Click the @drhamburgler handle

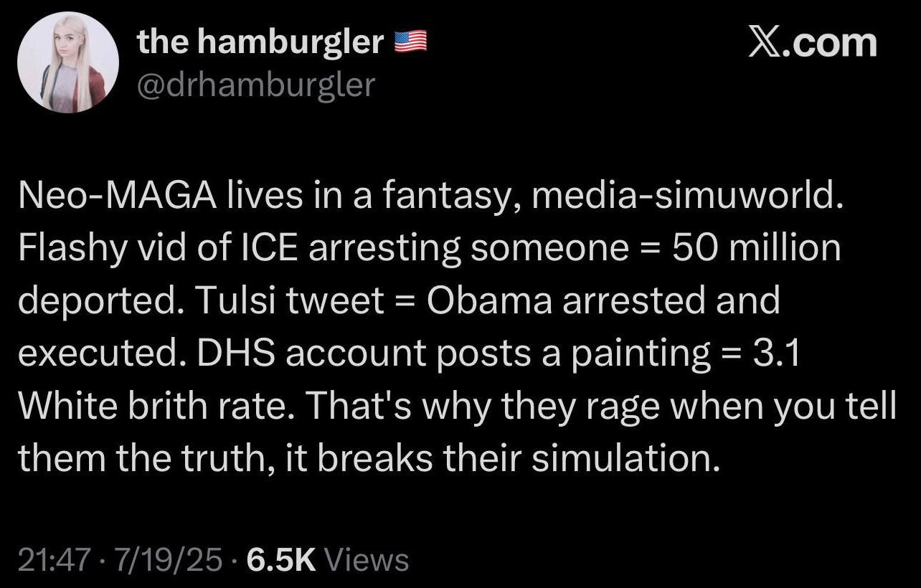click(x=256, y=85)
